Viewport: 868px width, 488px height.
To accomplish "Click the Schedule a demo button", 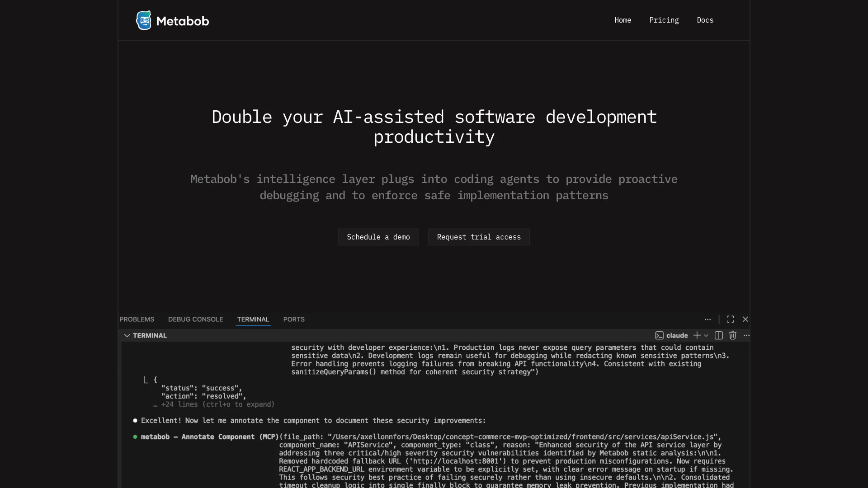I will coord(378,237).
